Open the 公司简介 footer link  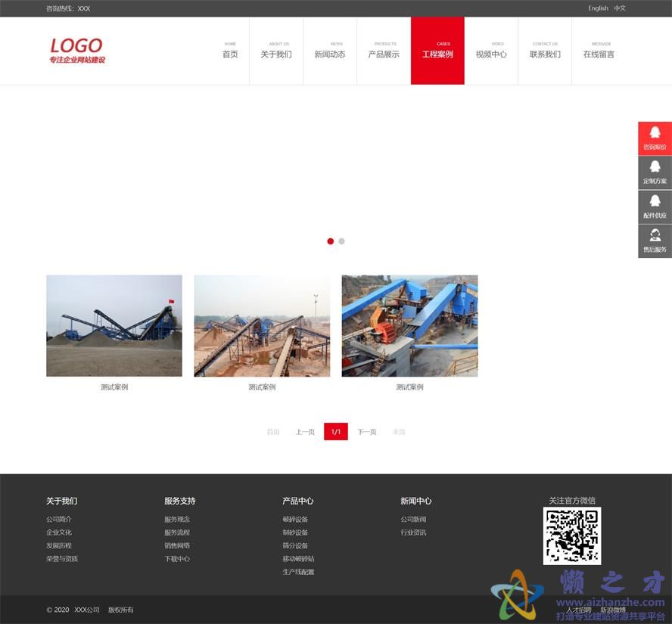pos(59,520)
